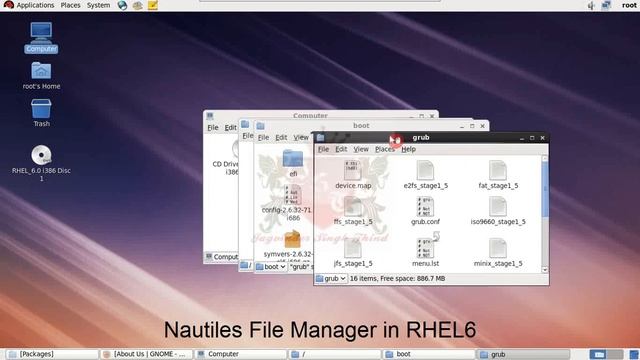Click scrollbar up arrow in grub window
640x360 pixels.
[544, 158]
